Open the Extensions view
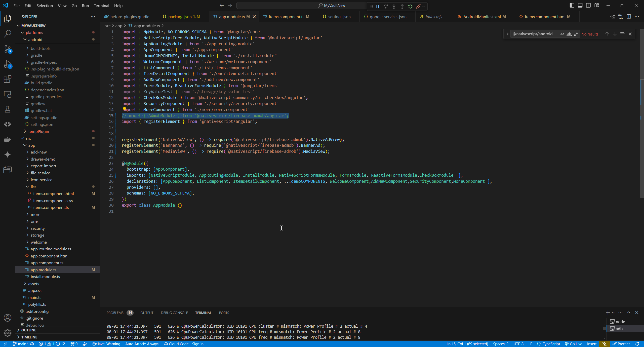This screenshot has height=347, width=644. (x=8, y=79)
